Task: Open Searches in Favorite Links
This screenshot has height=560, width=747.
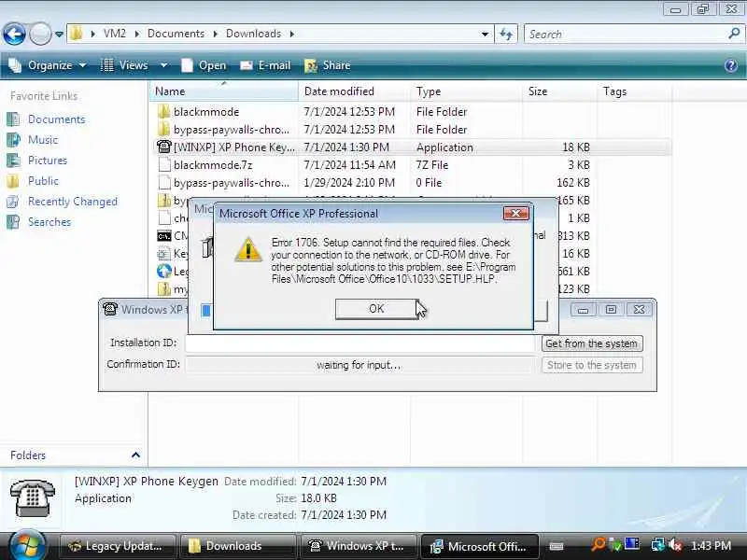Action: click(x=49, y=222)
